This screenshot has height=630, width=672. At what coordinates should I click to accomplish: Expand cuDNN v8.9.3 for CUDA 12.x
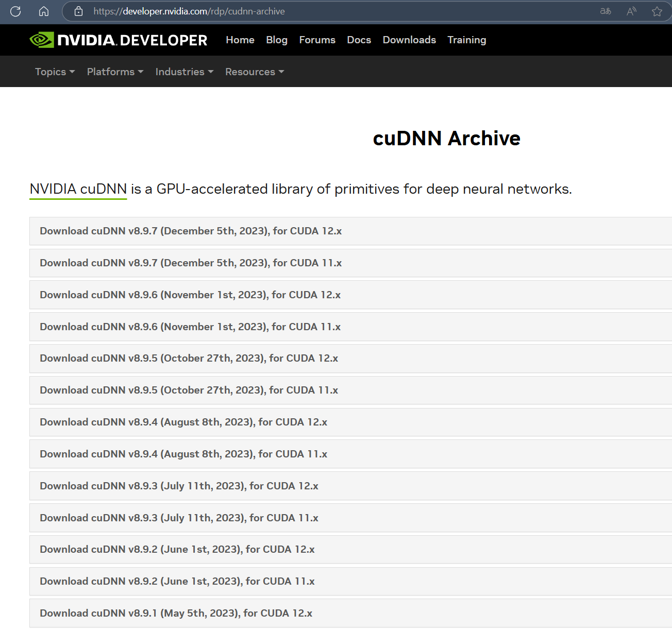click(x=350, y=486)
